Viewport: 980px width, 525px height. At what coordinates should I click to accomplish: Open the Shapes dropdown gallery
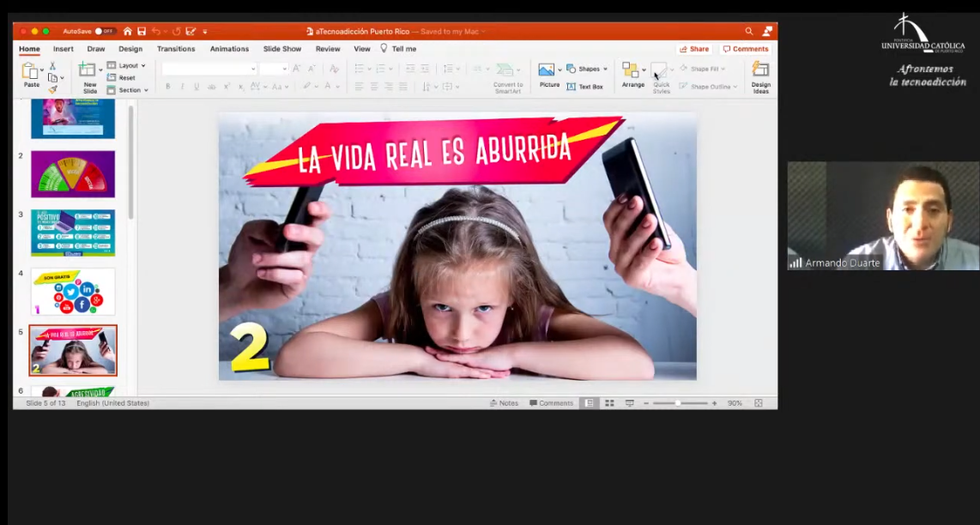(x=588, y=69)
